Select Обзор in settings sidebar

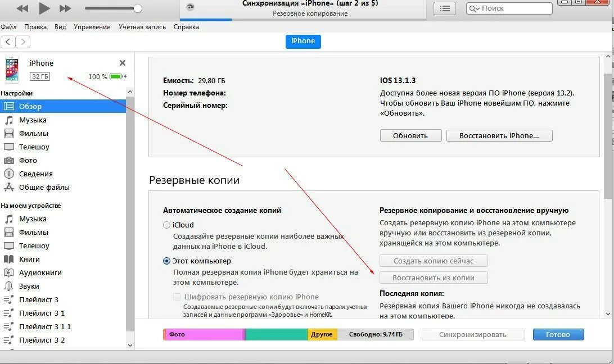tap(63, 106)
